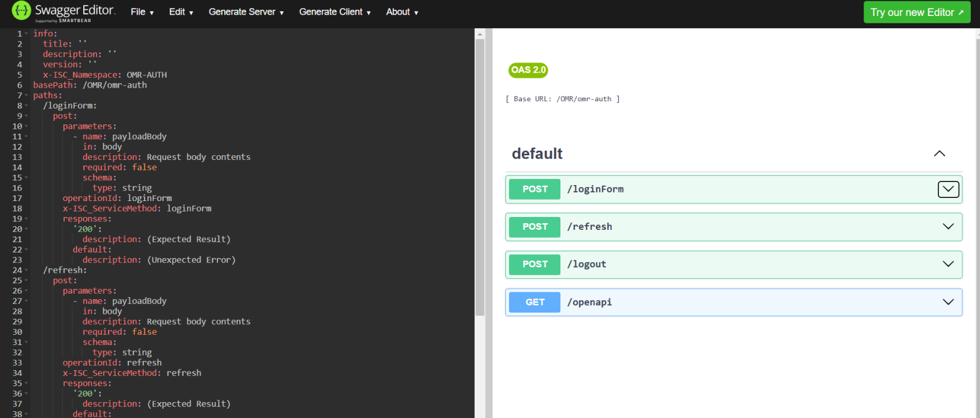Click the OAS 2.0 version badge
This screenshot has width=980, height=418.
tap(528, 70)
